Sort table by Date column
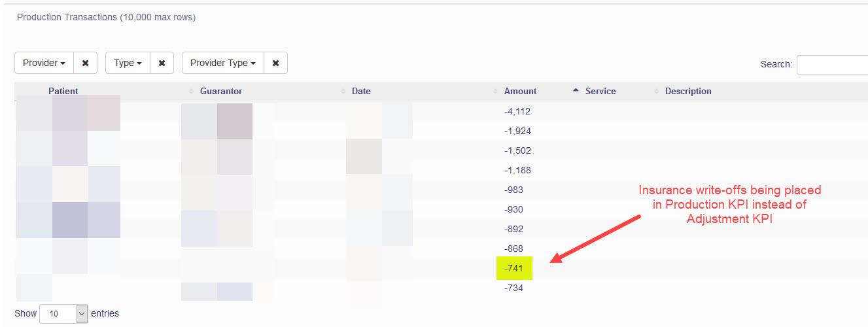 click(x=361, y=92)
